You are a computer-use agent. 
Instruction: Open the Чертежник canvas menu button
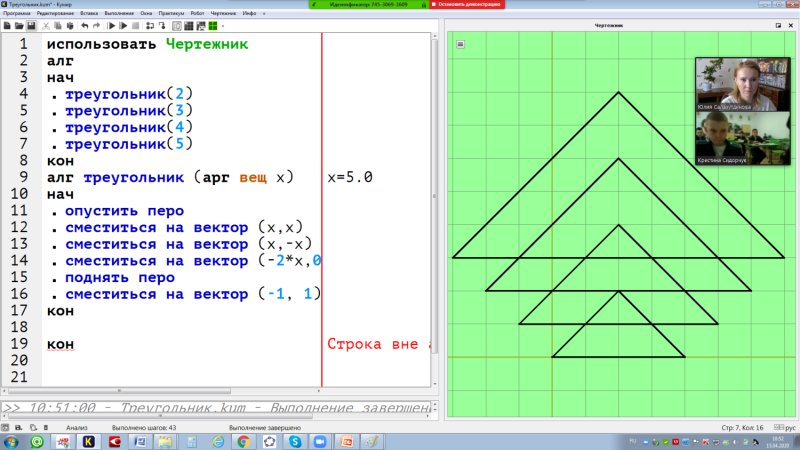tap(460, 44)
